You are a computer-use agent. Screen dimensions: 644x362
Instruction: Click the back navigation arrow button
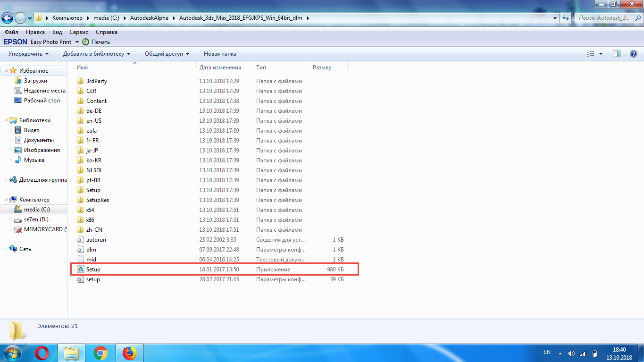coord(8,18)
